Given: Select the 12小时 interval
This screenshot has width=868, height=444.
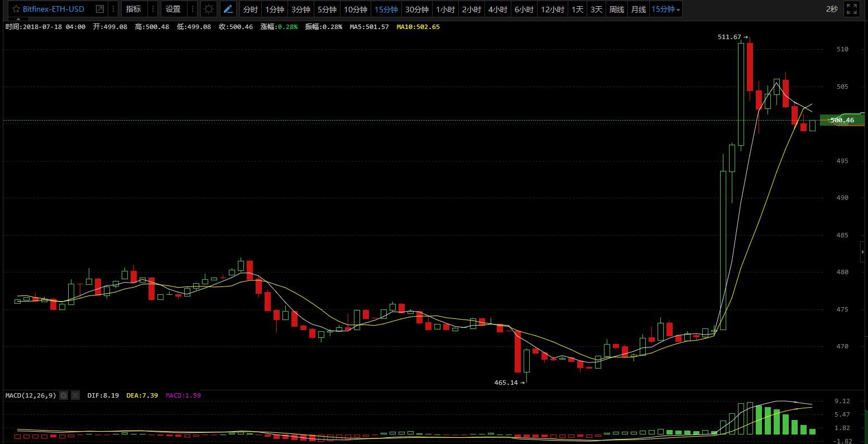Looking at the screenshot, I should [x=553, y=9].
